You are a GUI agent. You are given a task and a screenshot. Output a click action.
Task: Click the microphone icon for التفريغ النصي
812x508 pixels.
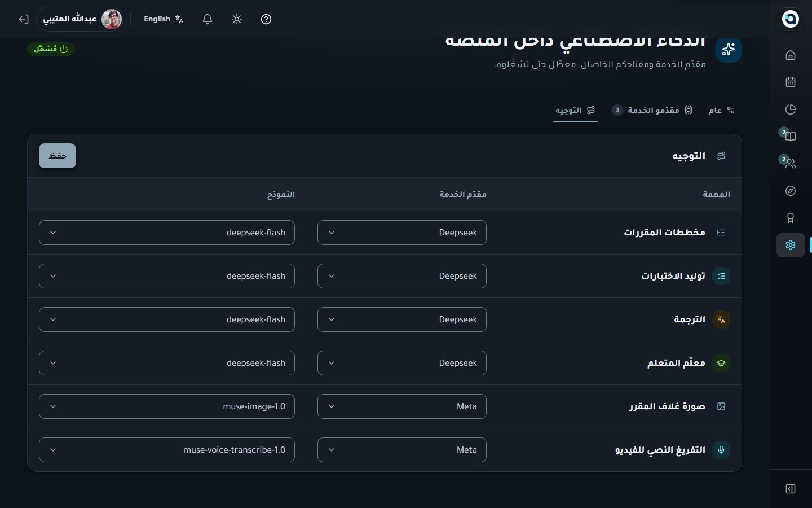point(721,450)
